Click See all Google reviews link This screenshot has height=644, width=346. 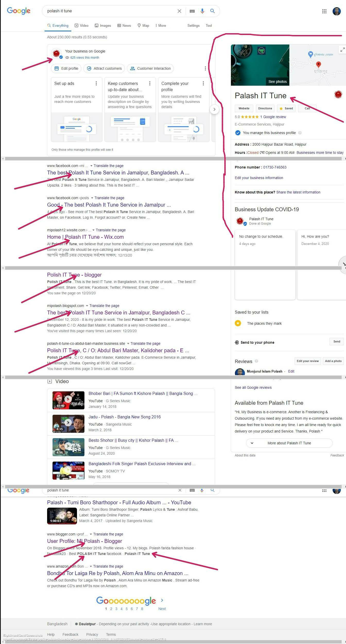(x=253, y=387)
